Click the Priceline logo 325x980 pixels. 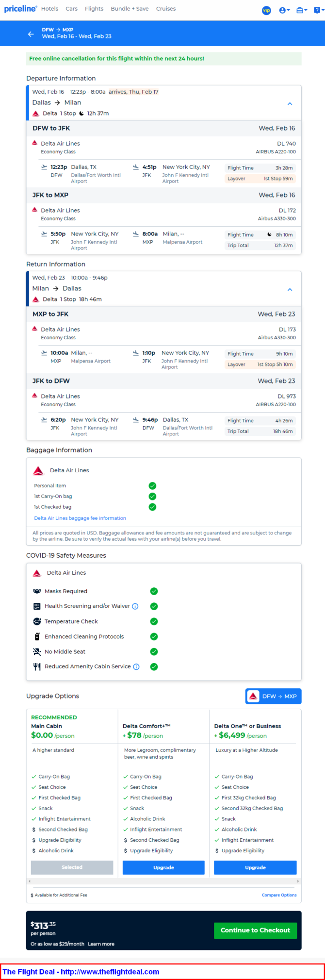pyautogui.click(x=20, y=9)
